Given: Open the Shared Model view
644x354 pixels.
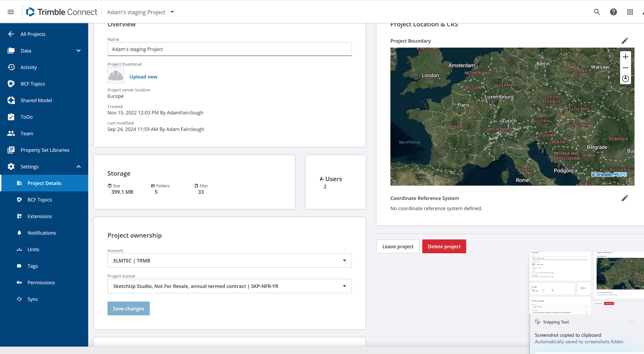Looking at the screenshot, I should click(36, 100).
